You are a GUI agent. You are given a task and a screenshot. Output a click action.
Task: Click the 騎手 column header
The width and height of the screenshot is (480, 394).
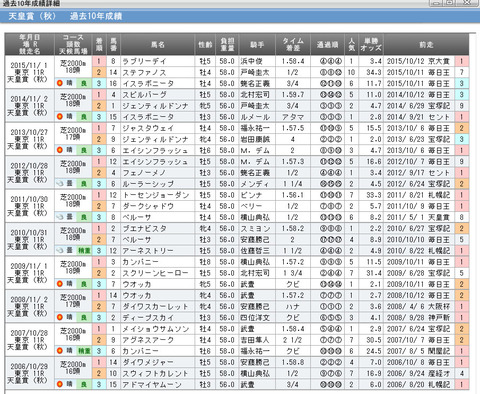pos(257,44)
